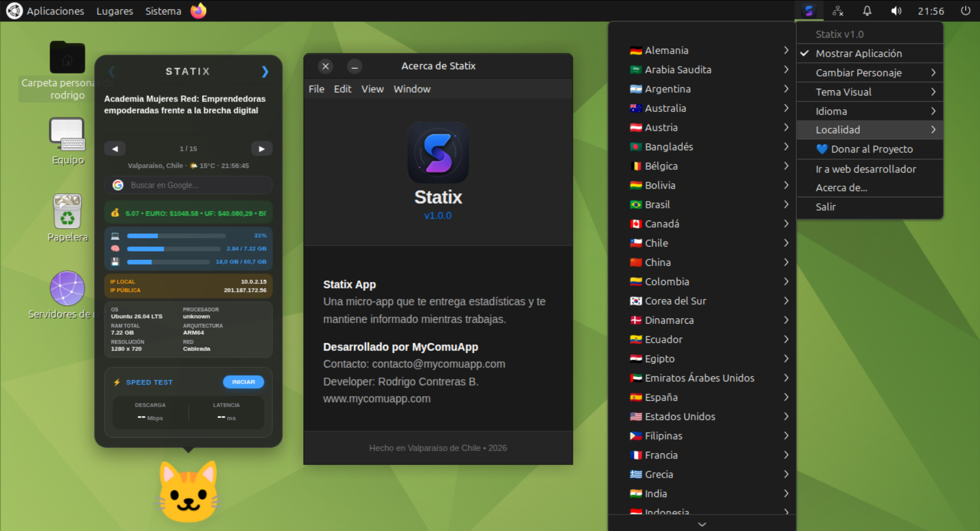This screenshot has height=531, width=980.
Task: Click the Brasil flag icon
Action: tap(636, 205)
